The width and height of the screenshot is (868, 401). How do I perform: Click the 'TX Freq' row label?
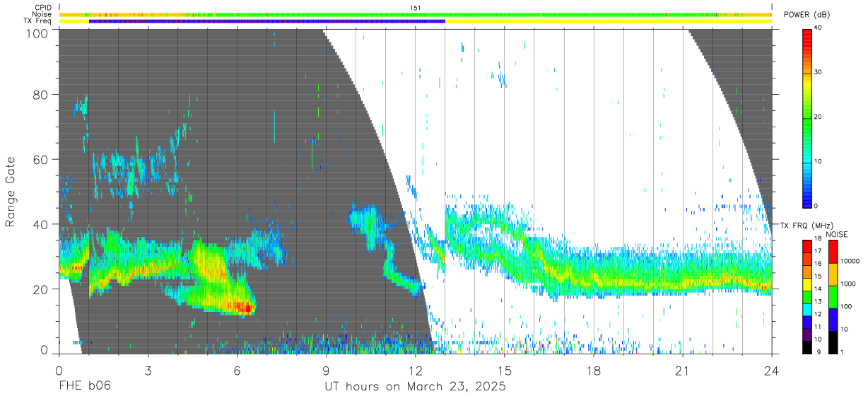pyautogui.click(x=39, y=21)
